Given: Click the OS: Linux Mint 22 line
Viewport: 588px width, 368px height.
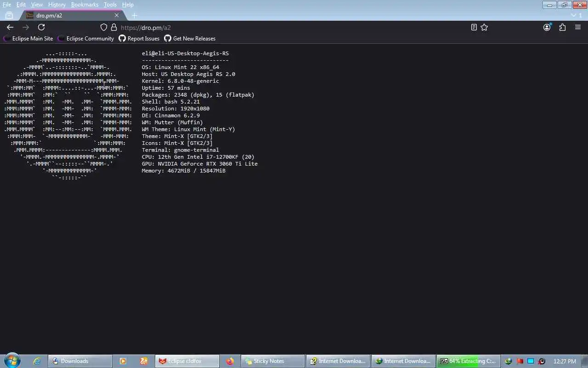Looking at the screenshot, I should click(x=181, y=67).
